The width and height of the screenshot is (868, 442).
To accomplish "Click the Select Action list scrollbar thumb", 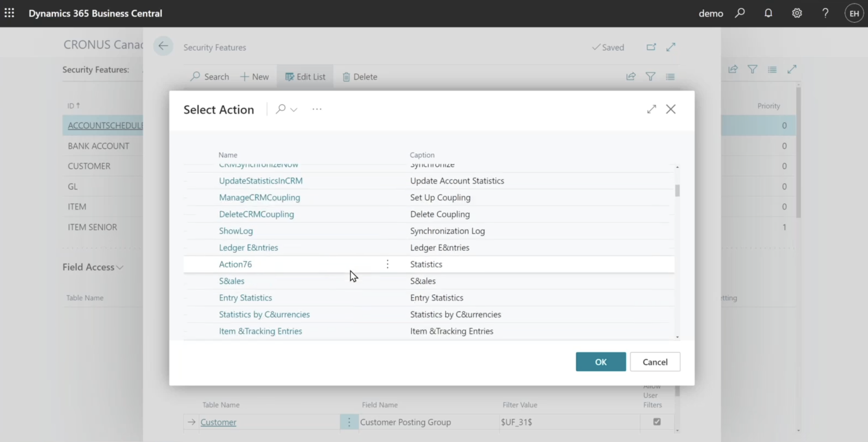I will 677,191.
